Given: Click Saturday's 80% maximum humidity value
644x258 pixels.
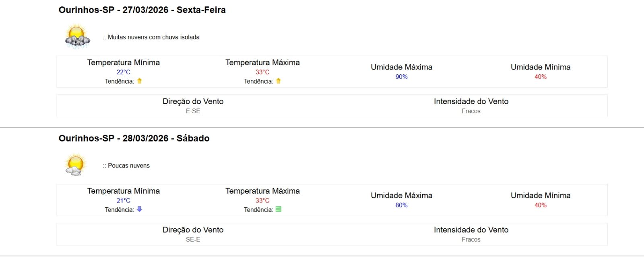Looking at the screenshot, I should [x=401, y=205].
